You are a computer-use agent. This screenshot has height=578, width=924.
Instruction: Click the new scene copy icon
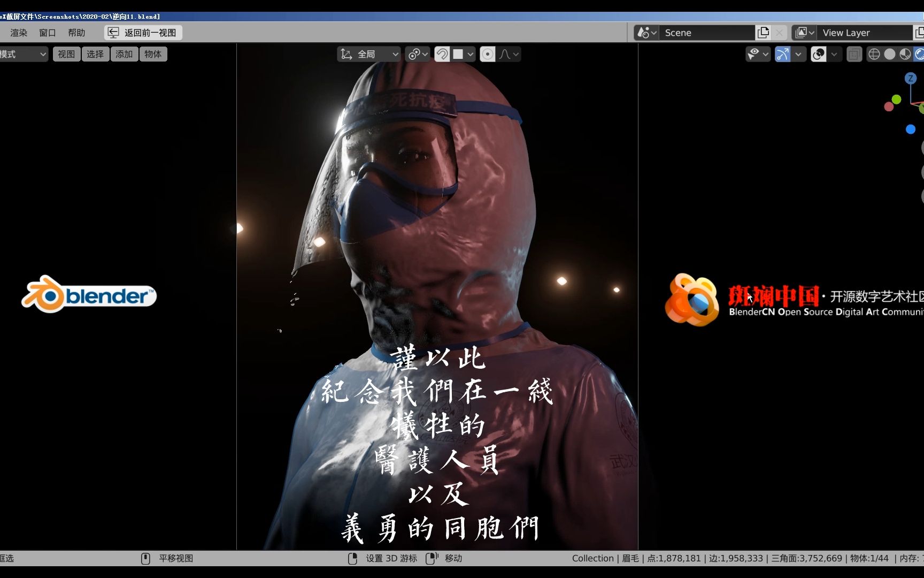coord(764,33)
